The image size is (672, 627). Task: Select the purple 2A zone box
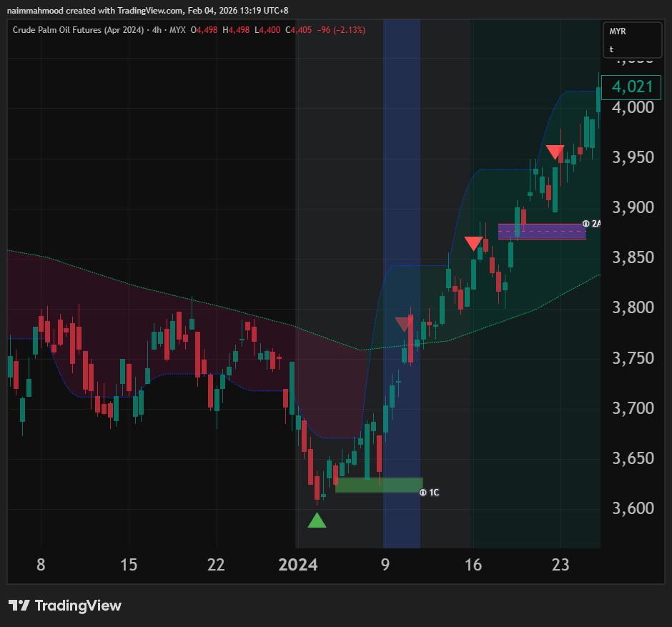pos(541,231)
